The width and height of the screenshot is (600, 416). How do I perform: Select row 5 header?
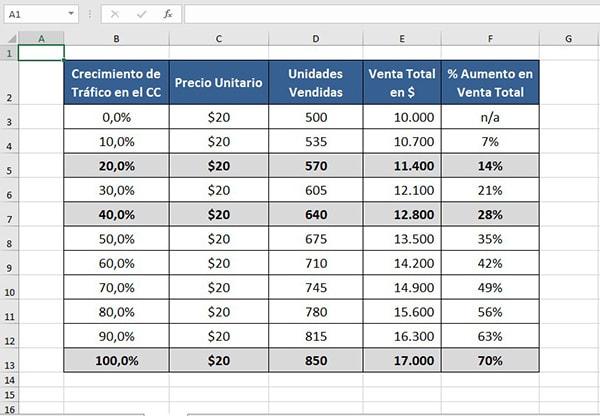9,167
